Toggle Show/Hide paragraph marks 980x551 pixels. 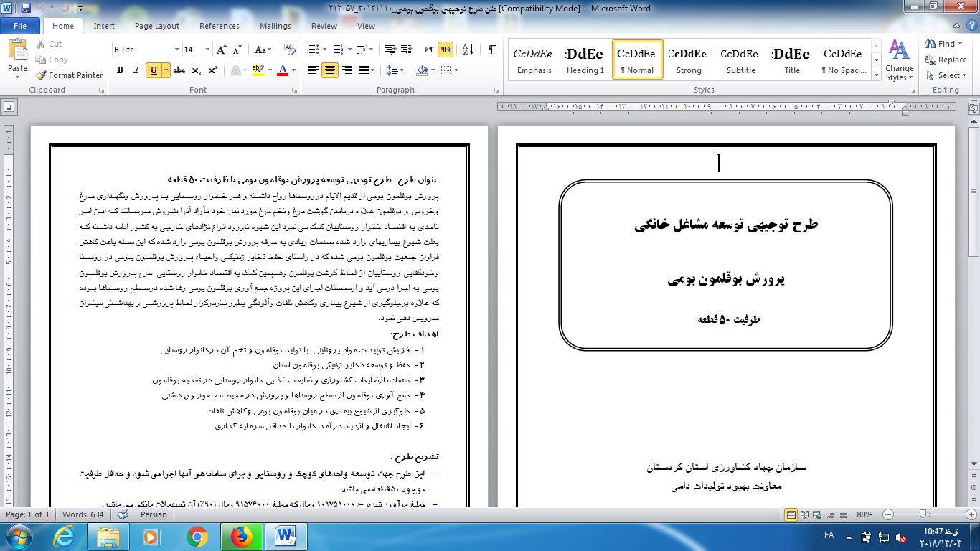(x=491, y=50)
